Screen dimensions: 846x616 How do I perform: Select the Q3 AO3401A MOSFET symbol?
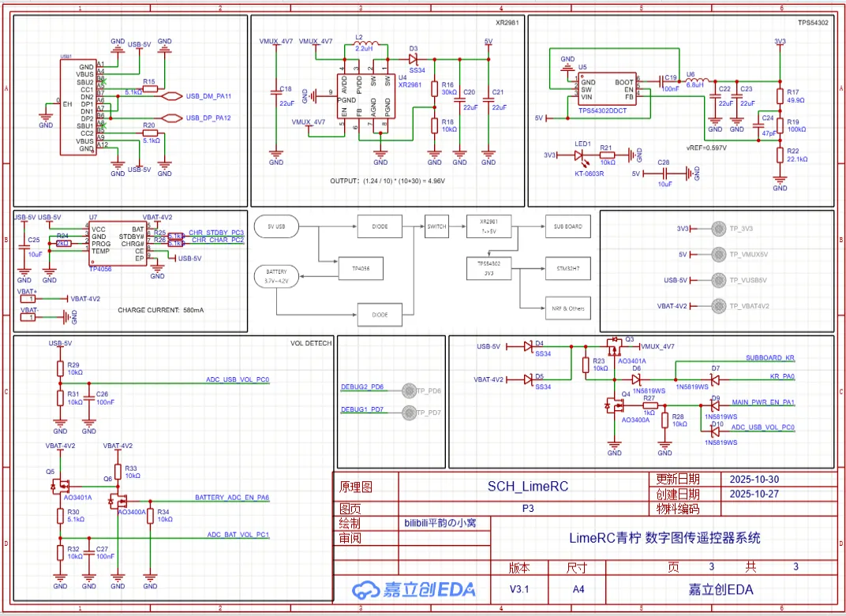click(613, 345)
